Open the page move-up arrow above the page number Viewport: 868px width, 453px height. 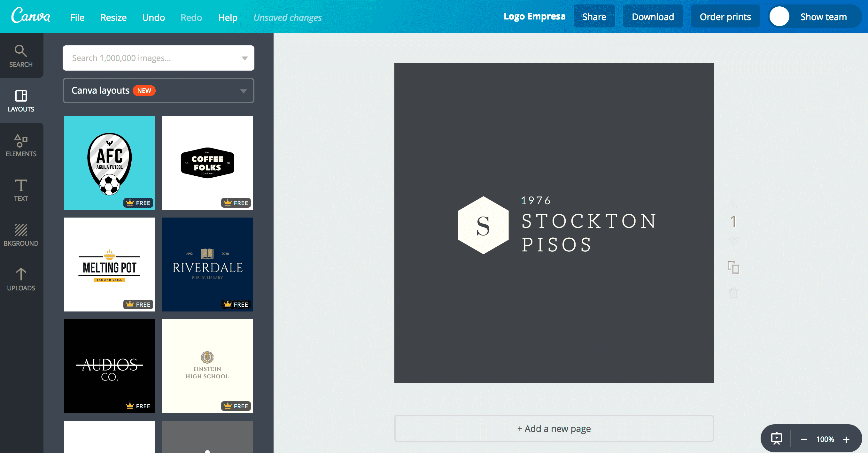[733, 204]
